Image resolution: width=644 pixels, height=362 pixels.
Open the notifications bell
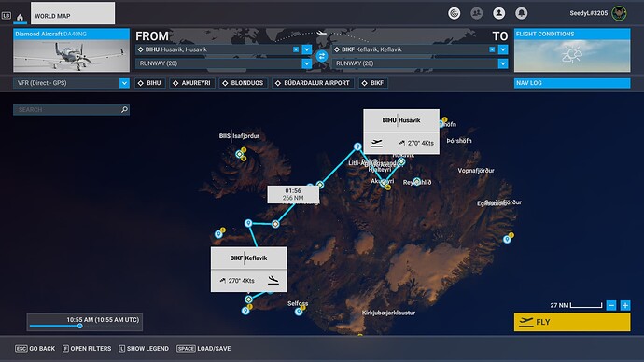[521, 13]
